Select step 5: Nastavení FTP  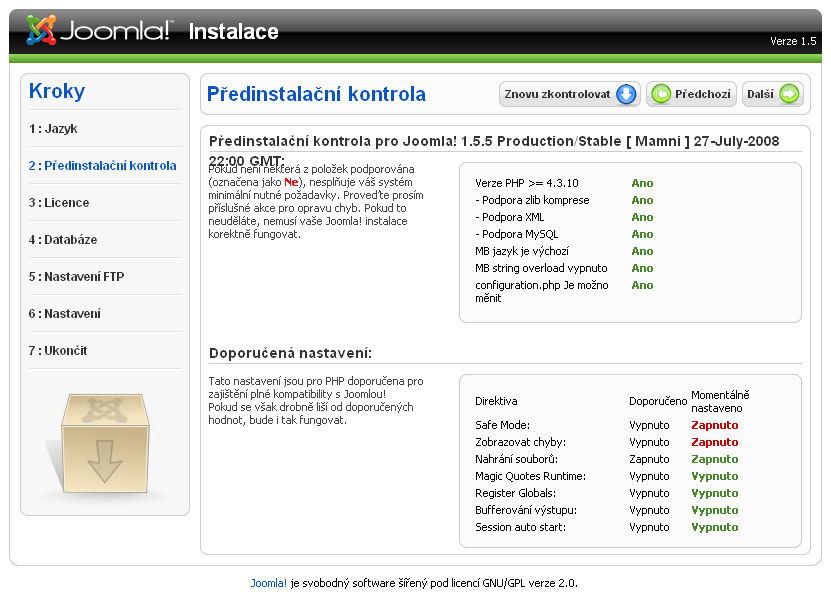click(x=76, y=277)
